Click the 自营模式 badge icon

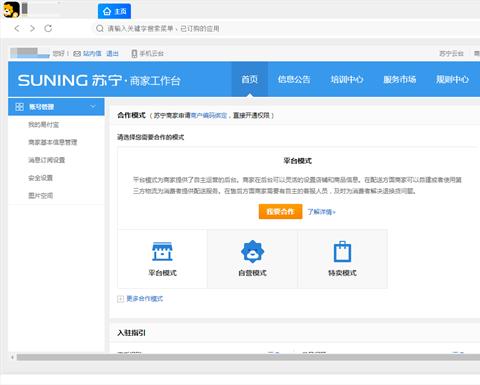click(x=252, y=251)
